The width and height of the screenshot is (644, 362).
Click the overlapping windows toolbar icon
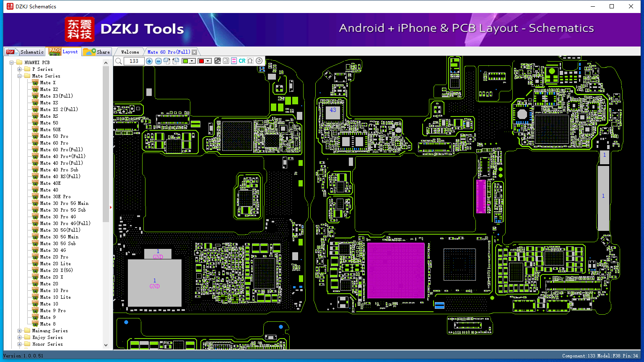[x=218, y=61]
